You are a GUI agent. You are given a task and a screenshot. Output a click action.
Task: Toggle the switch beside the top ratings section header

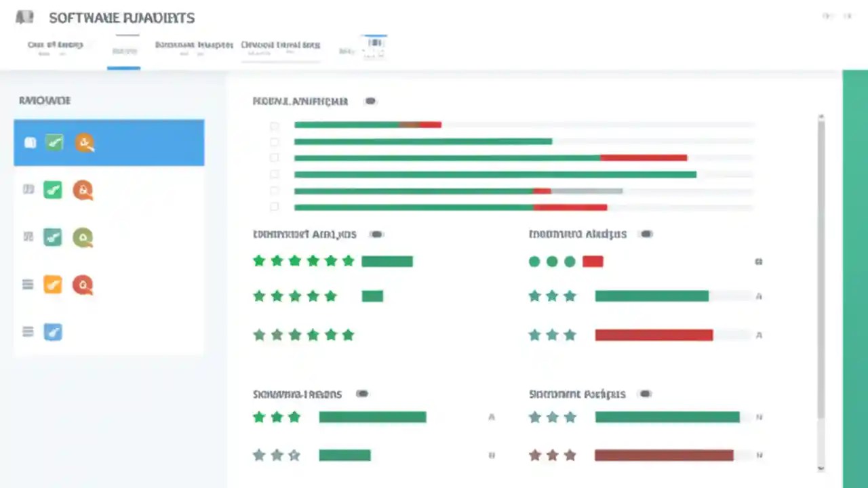(x=370, y=100)
